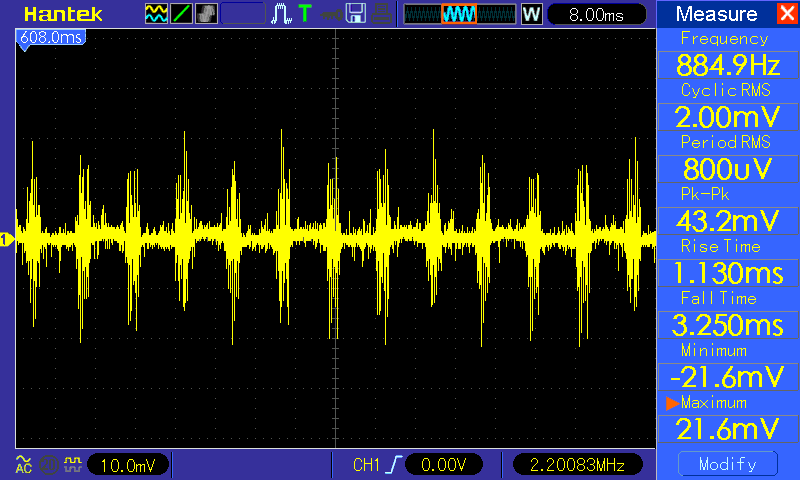Click the 8.00ms timebase readout
The height and width of the screenshot is (480, 800).
(x=596, y=14)
